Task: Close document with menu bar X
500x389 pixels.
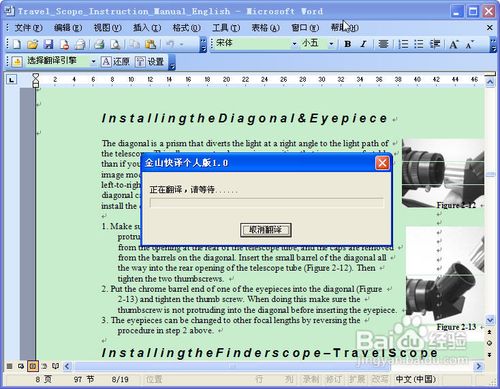Action: [489, 28]
